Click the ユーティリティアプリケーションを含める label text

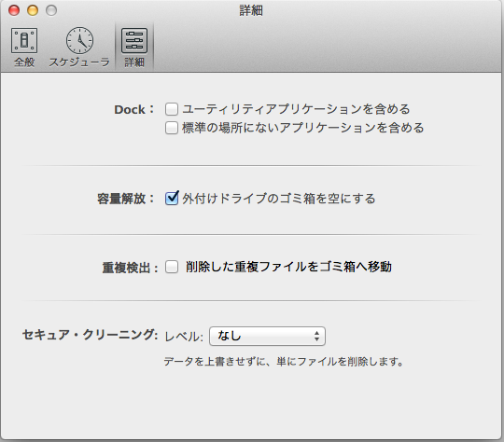coord(296,109)
